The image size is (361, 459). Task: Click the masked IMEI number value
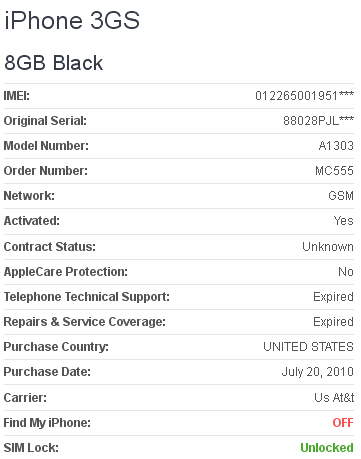(x=304, y=96)
